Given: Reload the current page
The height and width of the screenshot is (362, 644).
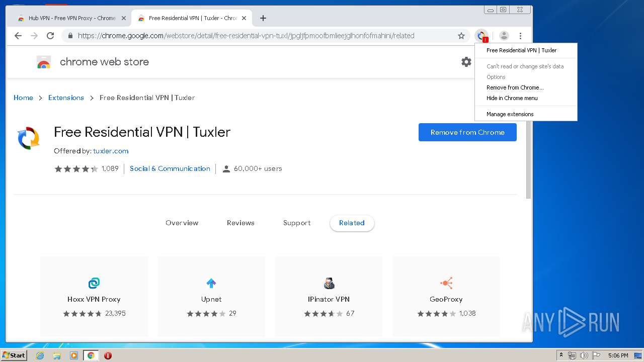Looking at the screenshot, I should [x=50, y=36].
